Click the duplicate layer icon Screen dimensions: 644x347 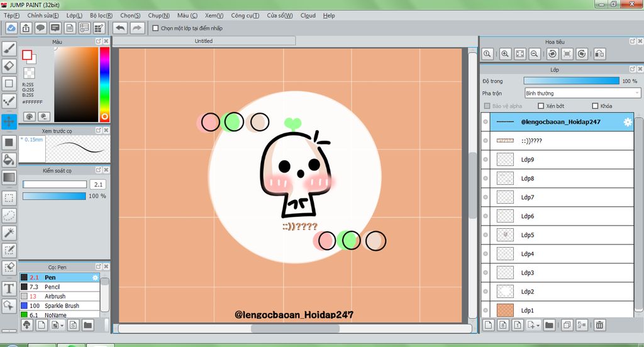[x=567, y=325]
